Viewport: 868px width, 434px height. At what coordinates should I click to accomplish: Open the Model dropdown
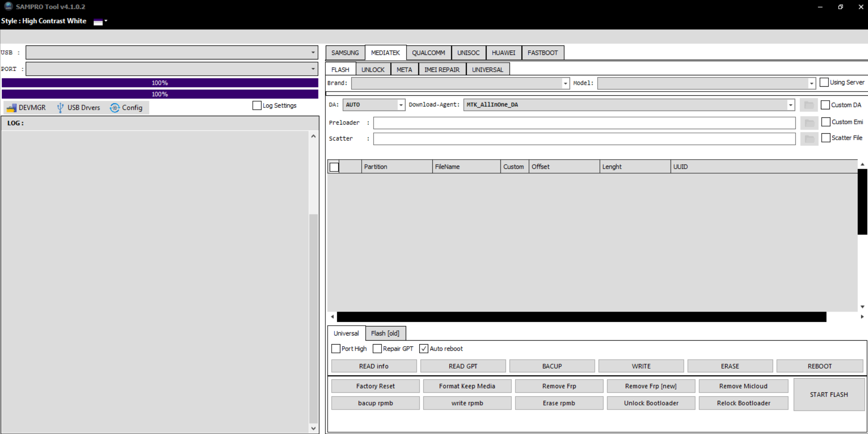point(811,83)
